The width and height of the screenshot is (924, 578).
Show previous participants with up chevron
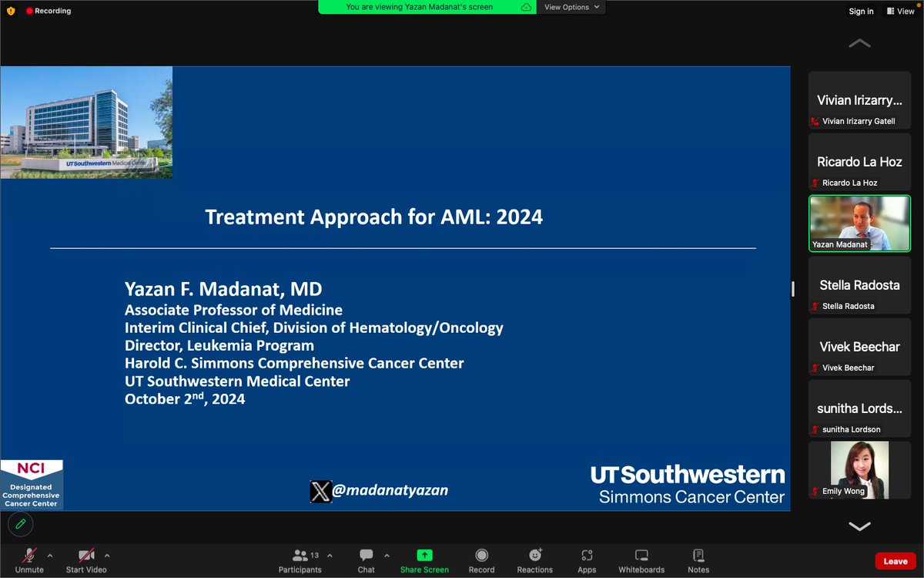(x=859, y=43)
